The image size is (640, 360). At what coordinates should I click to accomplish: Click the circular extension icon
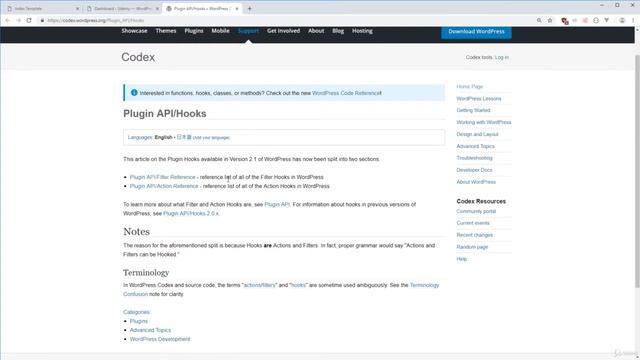596,20
